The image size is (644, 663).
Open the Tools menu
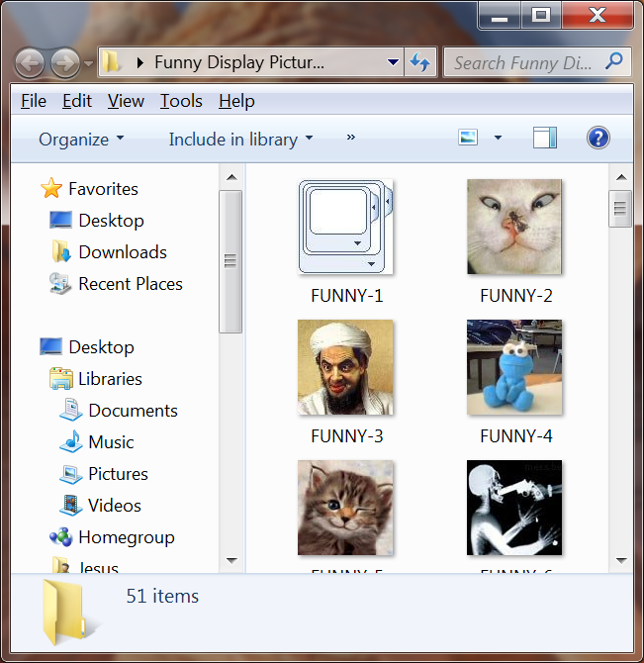point(181,101)
